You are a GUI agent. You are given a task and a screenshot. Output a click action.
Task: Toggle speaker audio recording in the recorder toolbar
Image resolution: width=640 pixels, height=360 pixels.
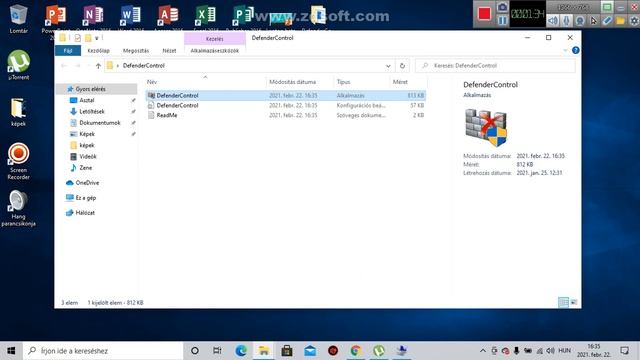click(x=553, y=20)
